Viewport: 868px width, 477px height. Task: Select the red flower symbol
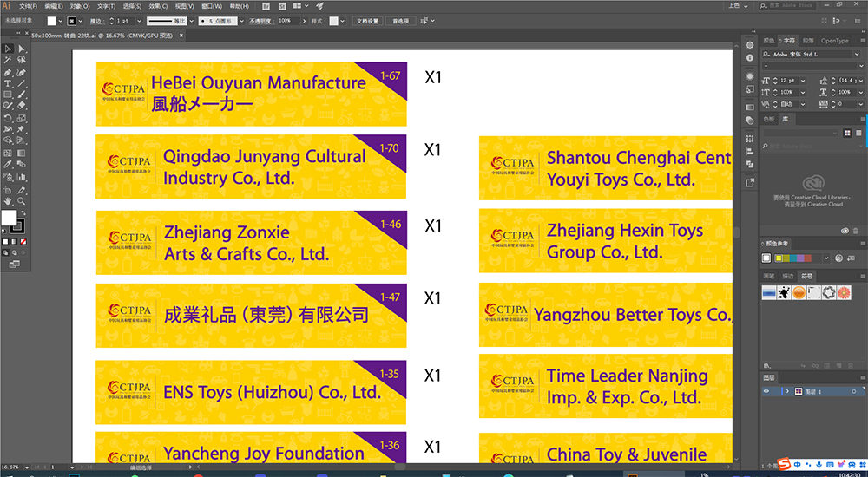click(x=843, y=293)
